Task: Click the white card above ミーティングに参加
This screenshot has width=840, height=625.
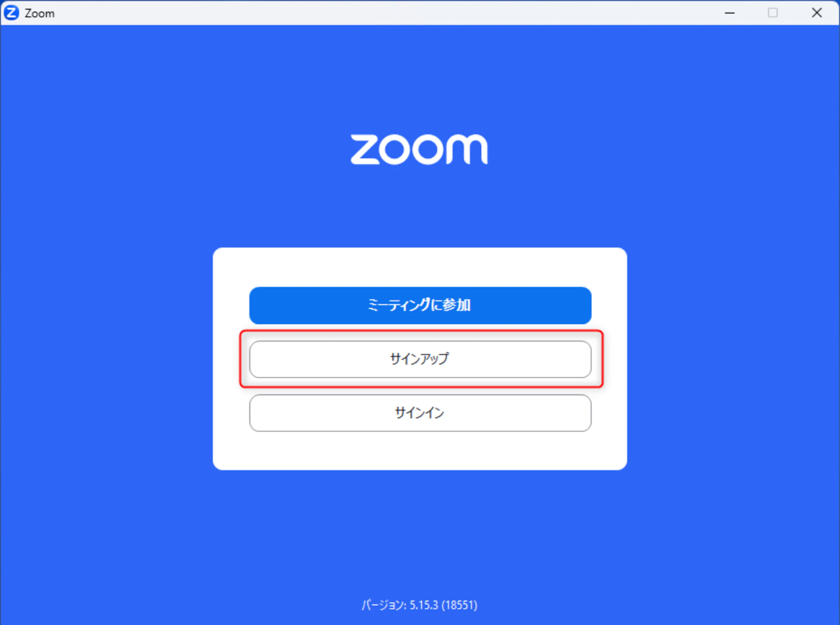Action: (x=420, y=267)
